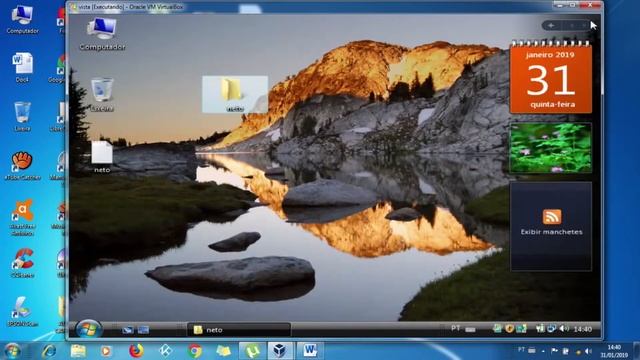This screenshot has height=360, width=640.
Task: Switch to uTorrent on host taskbar
Action: (x=252, y=351)
